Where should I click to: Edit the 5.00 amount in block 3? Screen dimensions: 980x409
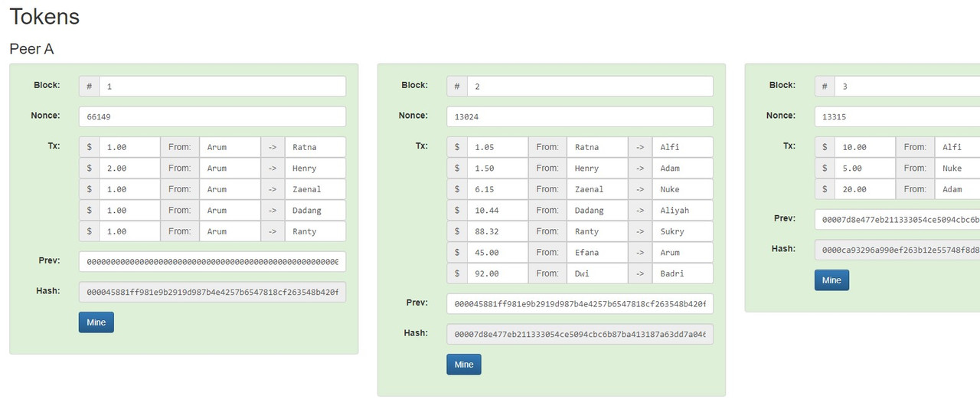click(x=865, y=168)
